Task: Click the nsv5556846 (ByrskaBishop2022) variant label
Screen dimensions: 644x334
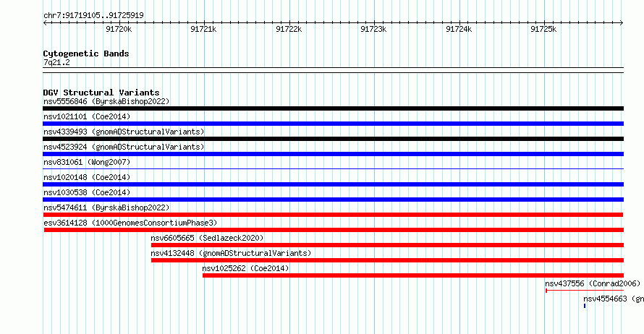Action: (106, 101)
